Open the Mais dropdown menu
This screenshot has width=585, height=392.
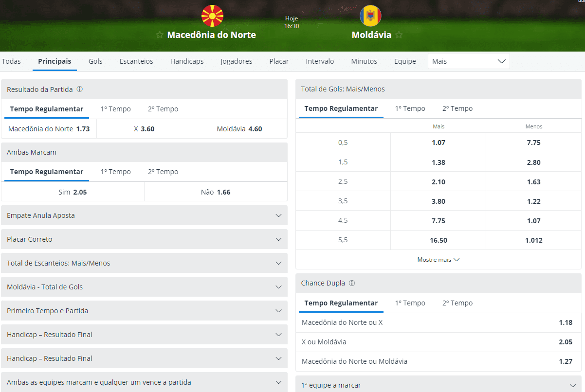click(469, 61)
